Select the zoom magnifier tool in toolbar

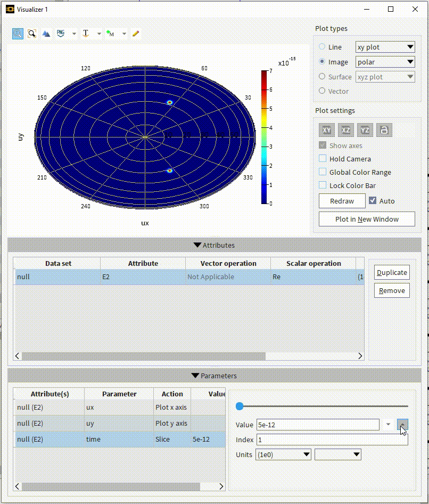[x=18, y=34]
